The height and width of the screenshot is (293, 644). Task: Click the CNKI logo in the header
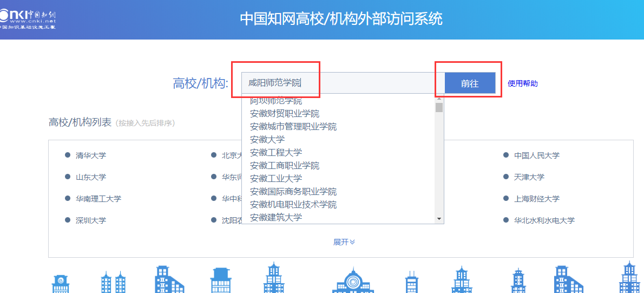pos(28,19)
